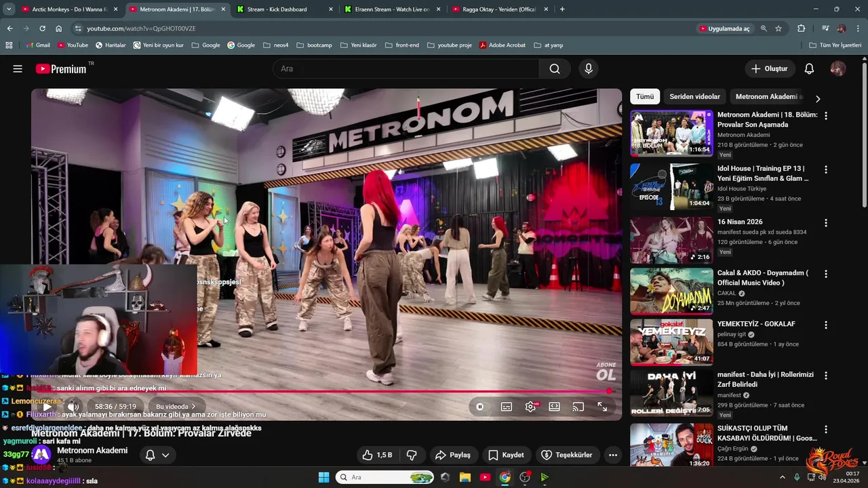The image size is (868, 488).
Task: Open Metronom Akademi channel name link
Action: [x=92, y=451]
